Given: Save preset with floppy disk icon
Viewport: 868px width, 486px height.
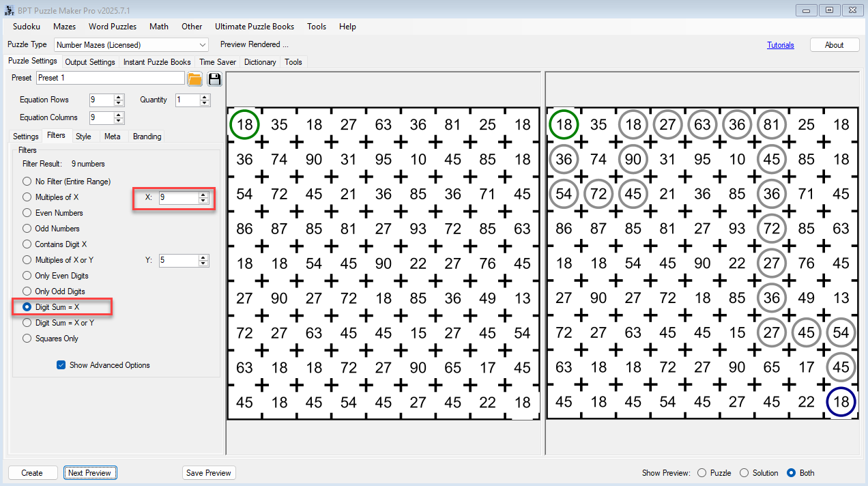Looking at the screenshot, I should [x=215, y=78].
